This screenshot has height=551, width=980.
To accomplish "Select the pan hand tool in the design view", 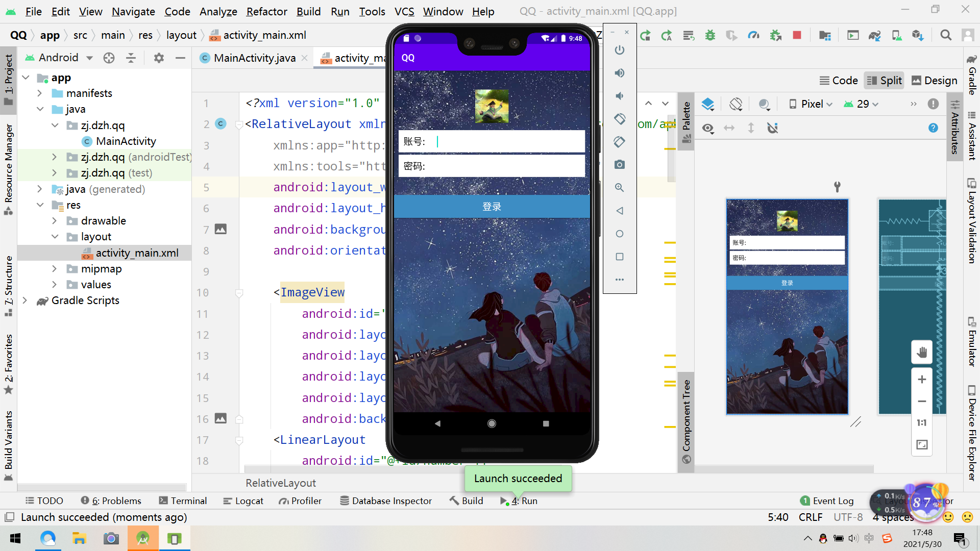I will click(x=922, y=352).
